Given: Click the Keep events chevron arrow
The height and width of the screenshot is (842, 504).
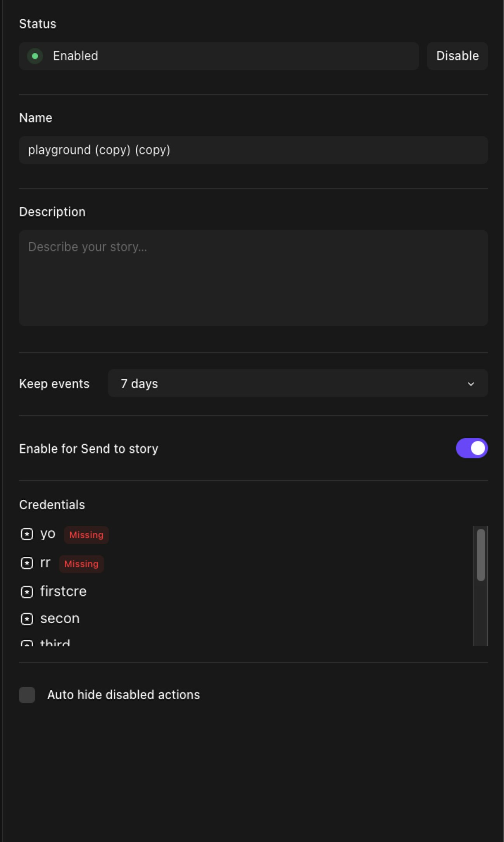Looking at the screenshot, I should pyautogui.click(x=471, y=384).
